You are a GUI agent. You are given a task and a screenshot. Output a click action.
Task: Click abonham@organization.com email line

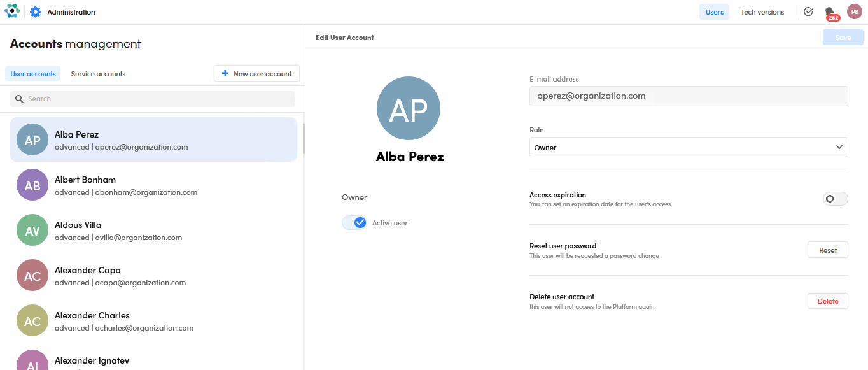(126, 192)
